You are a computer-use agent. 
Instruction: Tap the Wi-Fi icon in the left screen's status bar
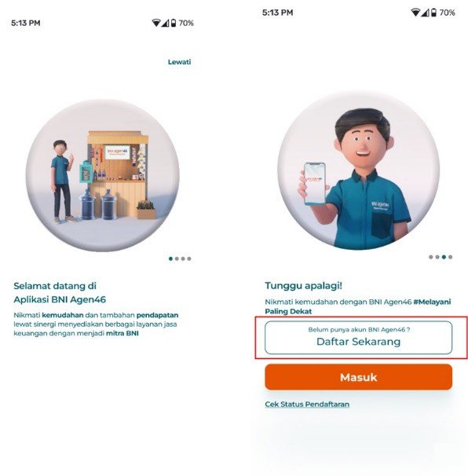[156, 23]
